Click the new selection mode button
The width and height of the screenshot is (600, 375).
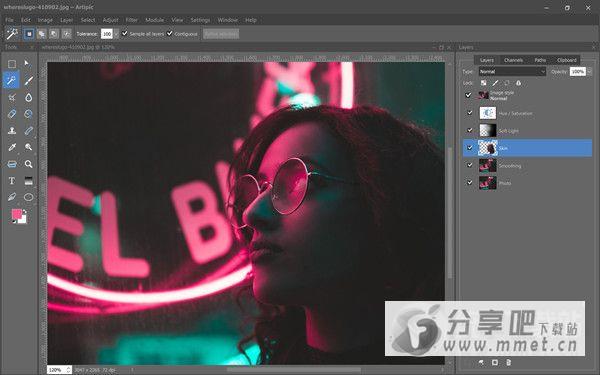[x=29, y=34]
